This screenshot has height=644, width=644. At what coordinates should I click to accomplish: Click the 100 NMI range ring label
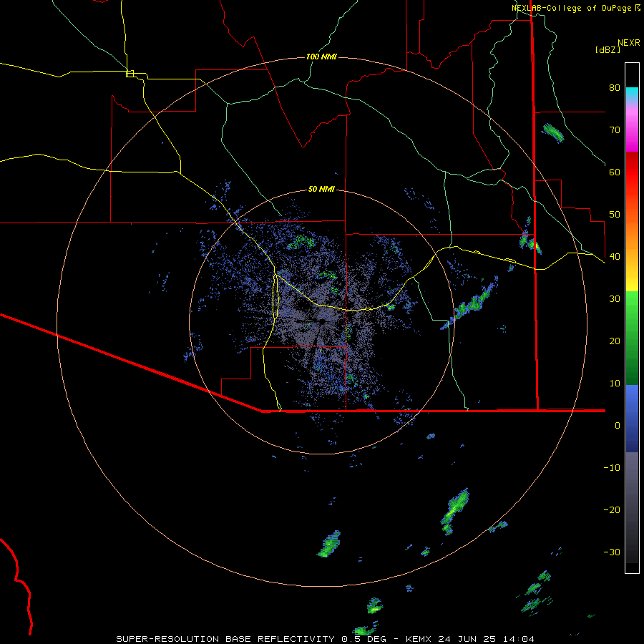321,57
